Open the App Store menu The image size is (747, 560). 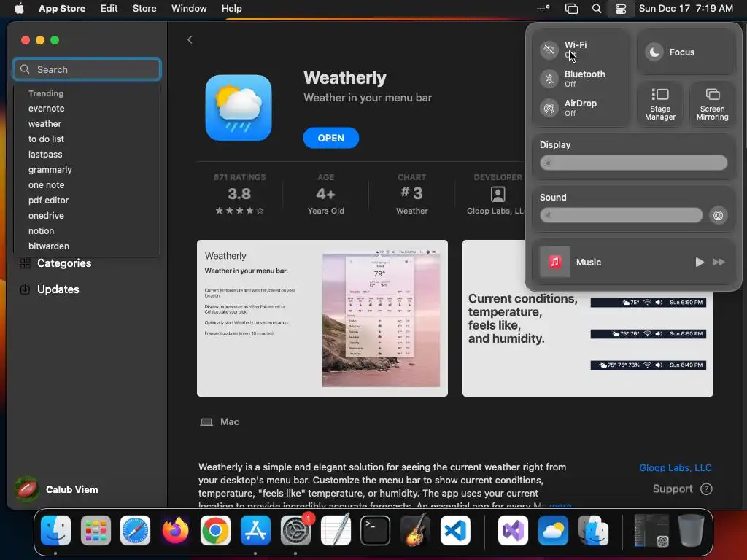[x=62, y=9]
